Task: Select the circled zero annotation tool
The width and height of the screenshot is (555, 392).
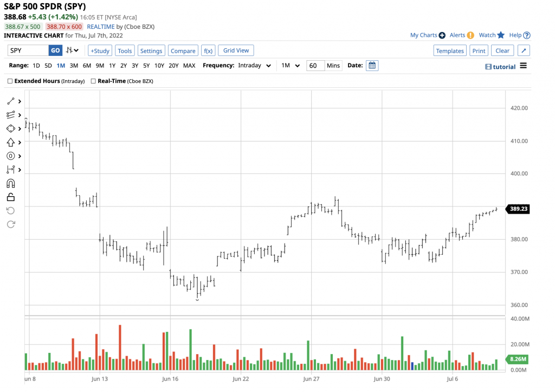Action: [11, 156]
